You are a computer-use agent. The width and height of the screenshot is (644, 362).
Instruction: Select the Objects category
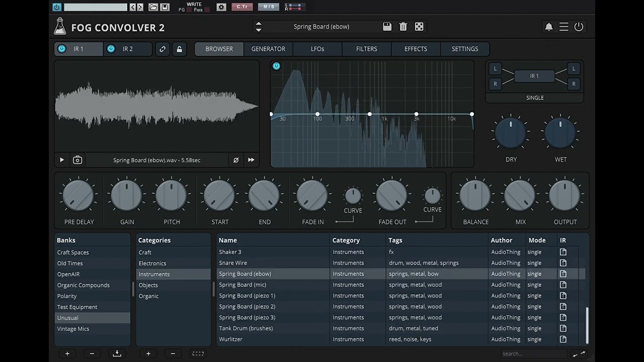(x=174, y=285)
